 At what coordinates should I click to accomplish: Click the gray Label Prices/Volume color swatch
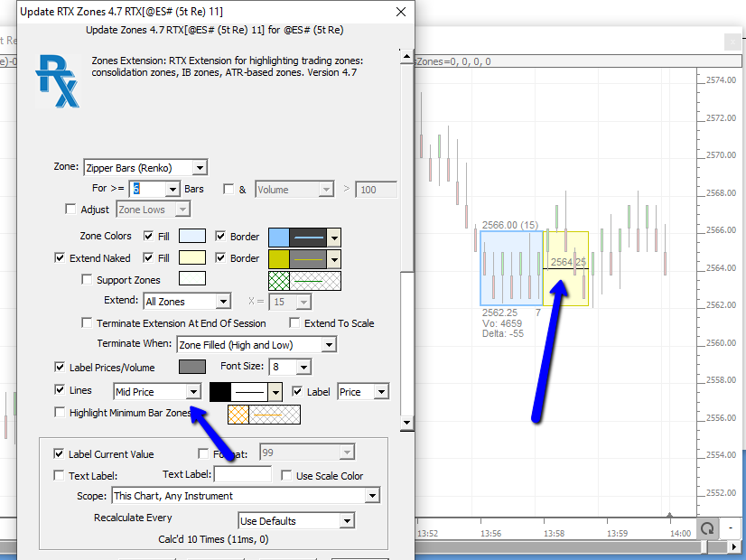192,367
